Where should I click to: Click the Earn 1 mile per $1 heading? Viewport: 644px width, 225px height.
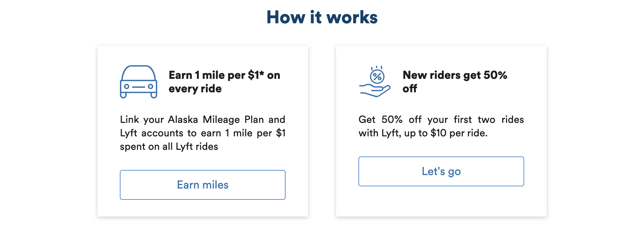click(224, 82)
